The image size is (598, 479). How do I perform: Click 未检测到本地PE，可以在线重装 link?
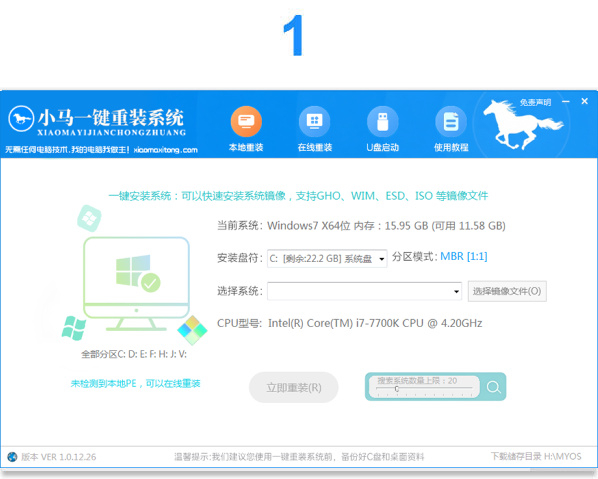(135, 384)
